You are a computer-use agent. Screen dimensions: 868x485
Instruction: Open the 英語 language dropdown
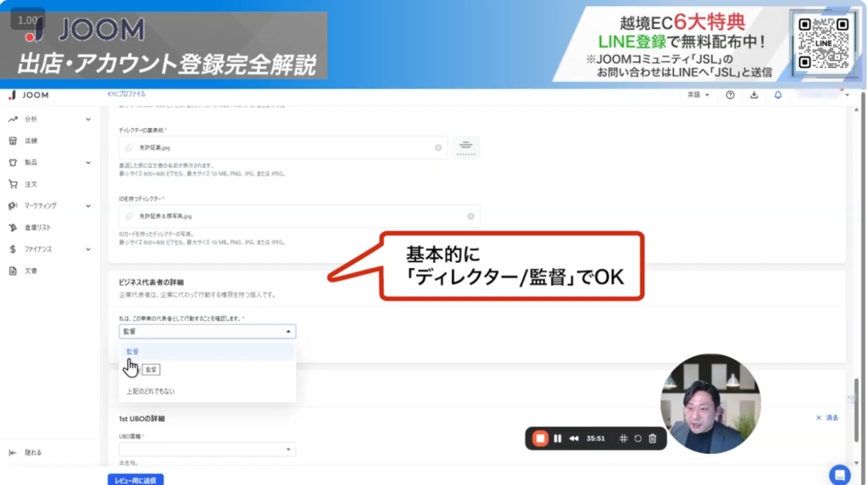tap(697, 95)
